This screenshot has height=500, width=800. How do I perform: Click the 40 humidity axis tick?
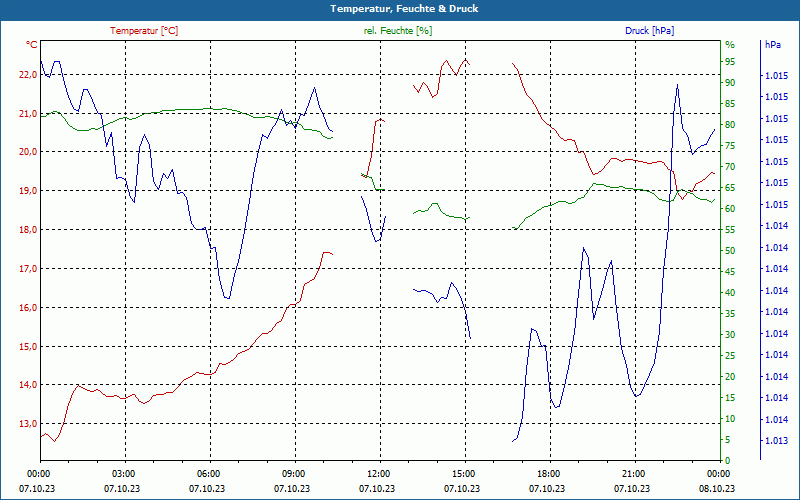(x=730, y=293)
